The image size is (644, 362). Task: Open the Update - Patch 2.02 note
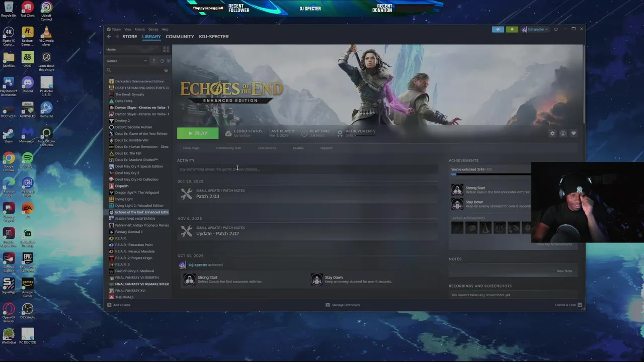217,233
